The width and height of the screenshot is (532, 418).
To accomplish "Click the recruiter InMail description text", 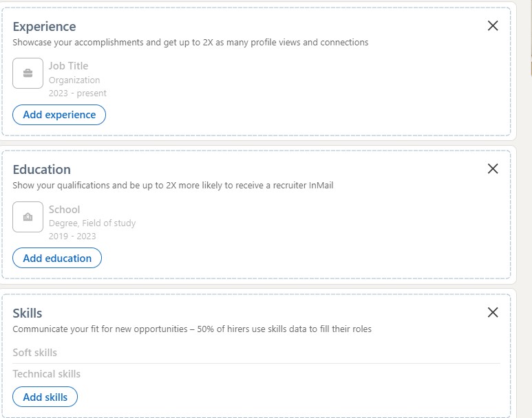I will 173,186.
